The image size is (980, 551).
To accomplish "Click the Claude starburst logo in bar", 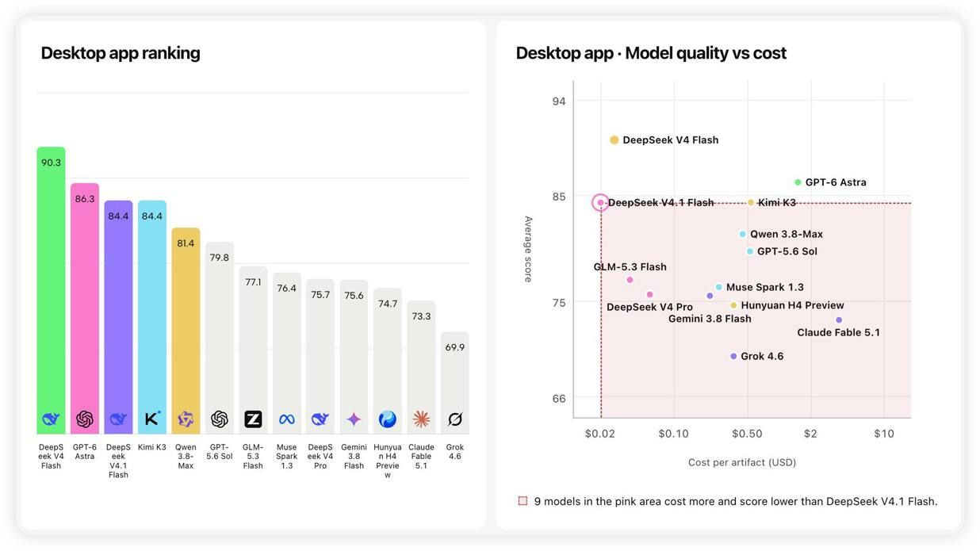I will (x=421, y=419).
